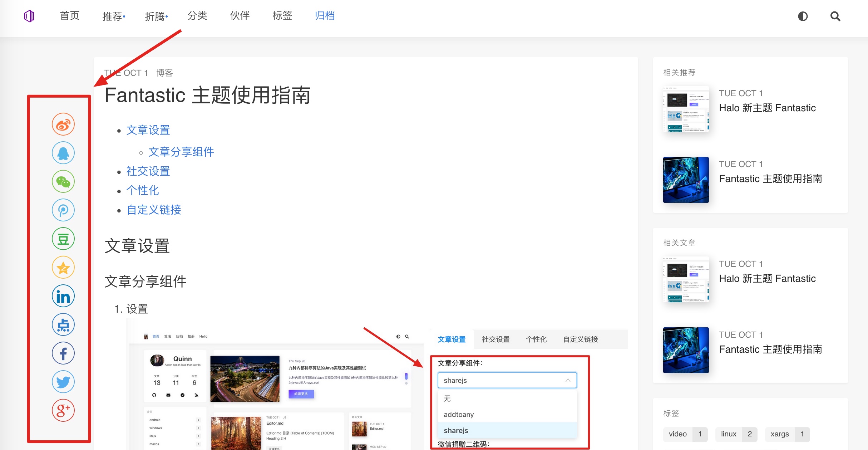This screenshot has height=450, width=868.
Task: Share article on Facebook
Action: tap(63, 353)
